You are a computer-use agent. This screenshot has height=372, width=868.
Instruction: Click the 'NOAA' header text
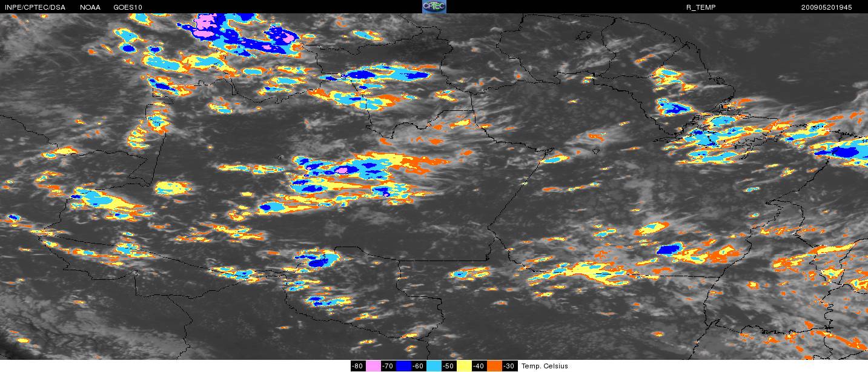pos(90,7)
